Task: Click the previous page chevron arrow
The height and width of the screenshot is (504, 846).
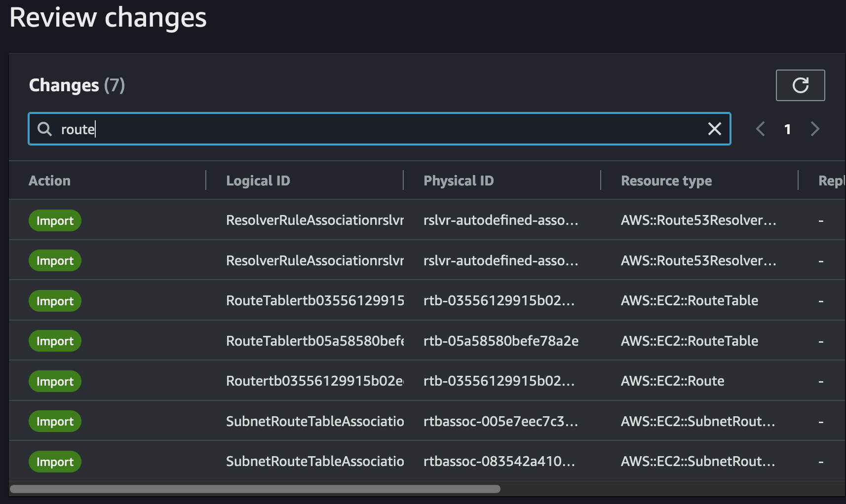Action: tap(760, 129)
